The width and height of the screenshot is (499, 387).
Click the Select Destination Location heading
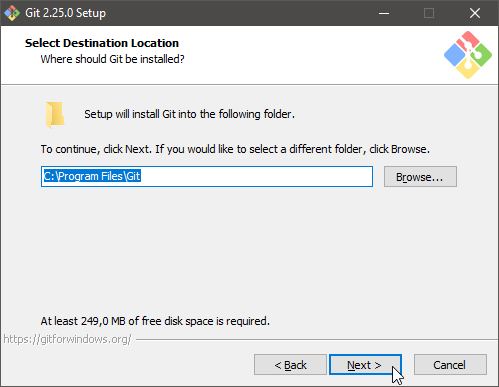point(102,43)
